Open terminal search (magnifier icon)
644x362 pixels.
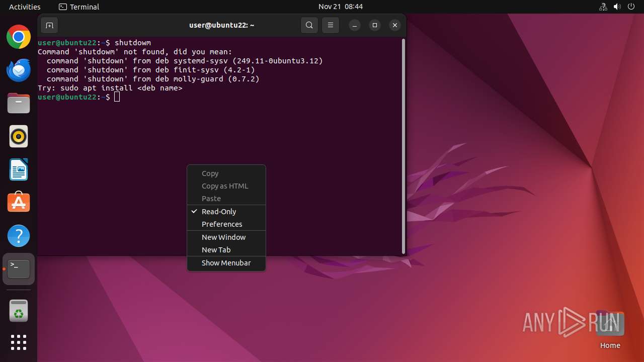click(x=309, y=25)
